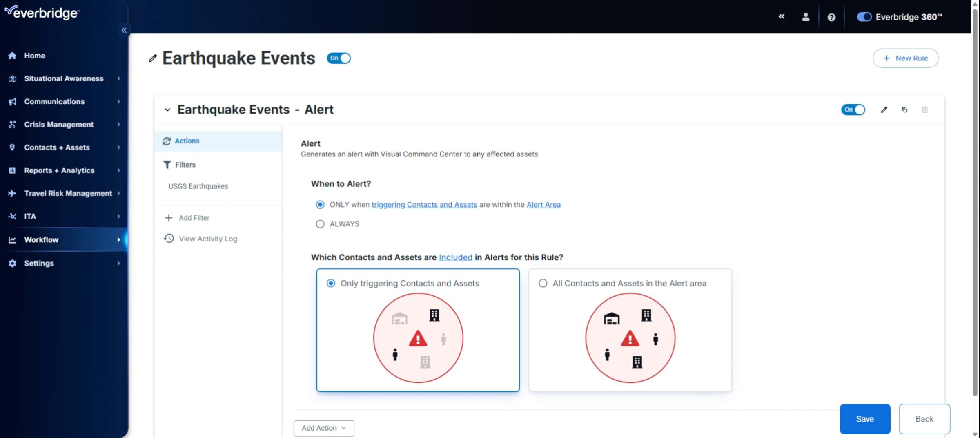Click the pencil icon to edit the rule
980x438 pixels.
(x=884, y=109)
